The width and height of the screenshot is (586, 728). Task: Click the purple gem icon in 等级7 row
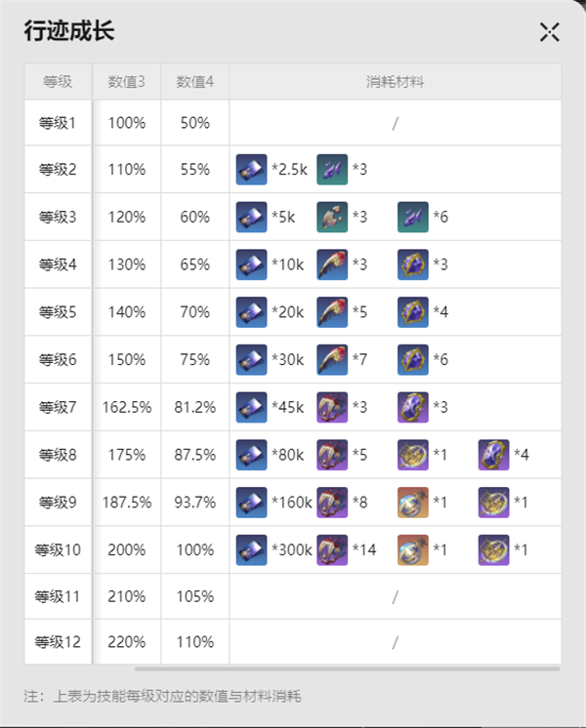click(x=413, y=408)
